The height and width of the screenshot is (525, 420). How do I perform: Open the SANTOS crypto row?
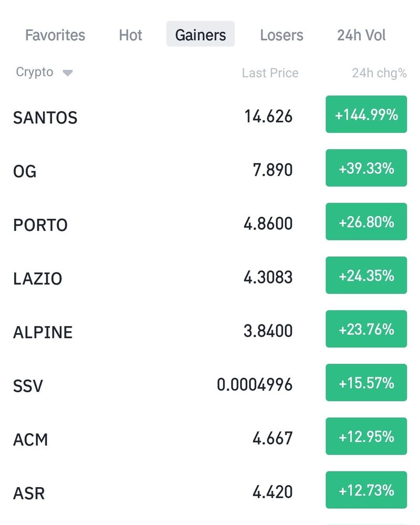pos(45,117)
